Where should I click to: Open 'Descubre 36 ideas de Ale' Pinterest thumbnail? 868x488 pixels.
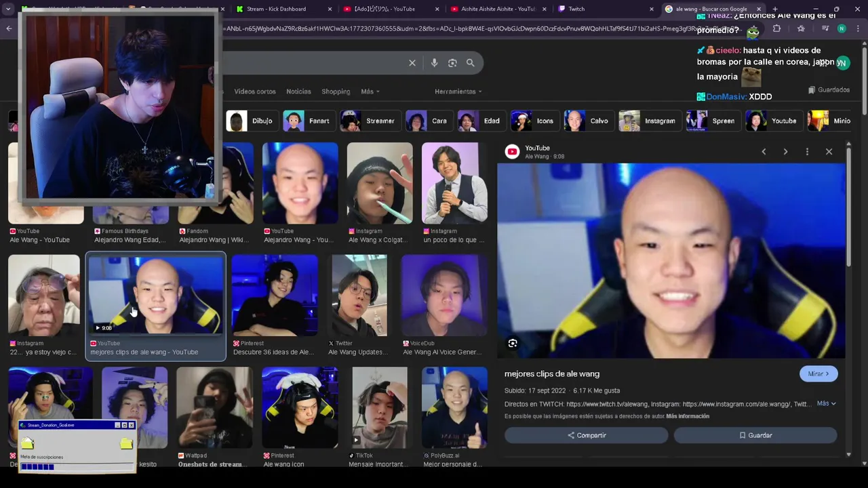point(275,296)
